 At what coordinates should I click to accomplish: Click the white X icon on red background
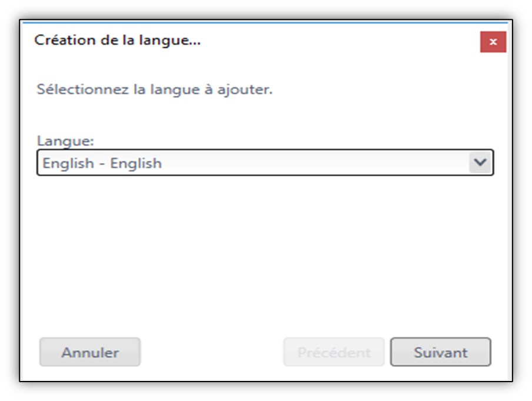pos(493,42)
